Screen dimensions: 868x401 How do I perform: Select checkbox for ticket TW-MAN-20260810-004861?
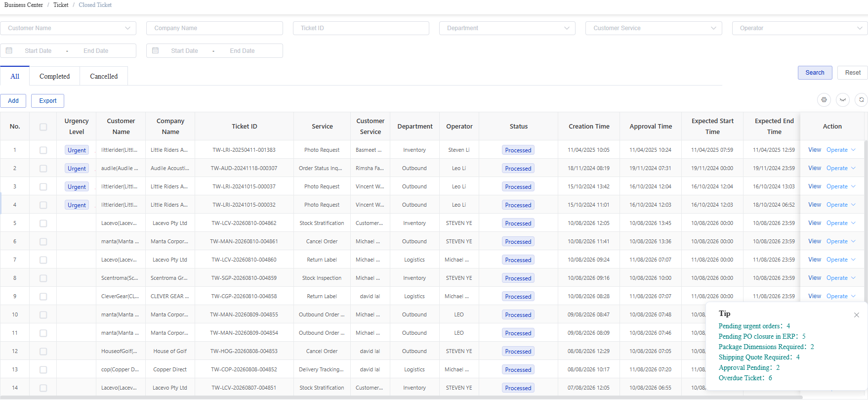click(43, 242)
